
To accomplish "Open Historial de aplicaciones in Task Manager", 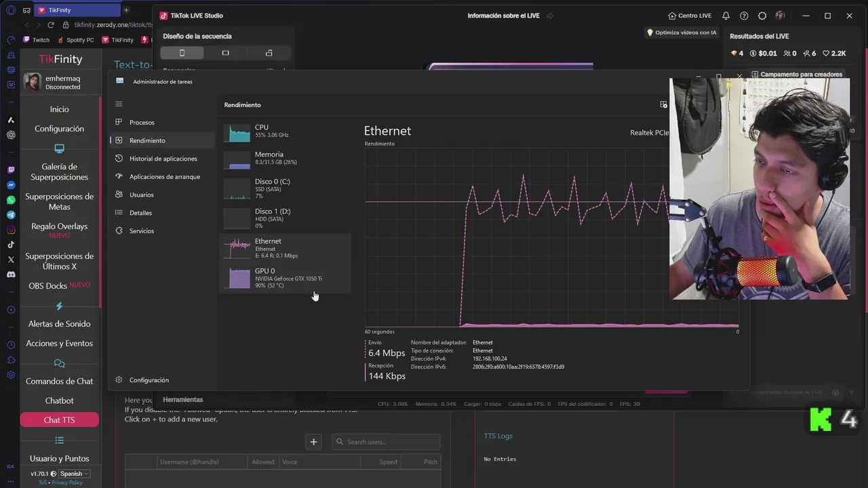I will click(162, 159).
